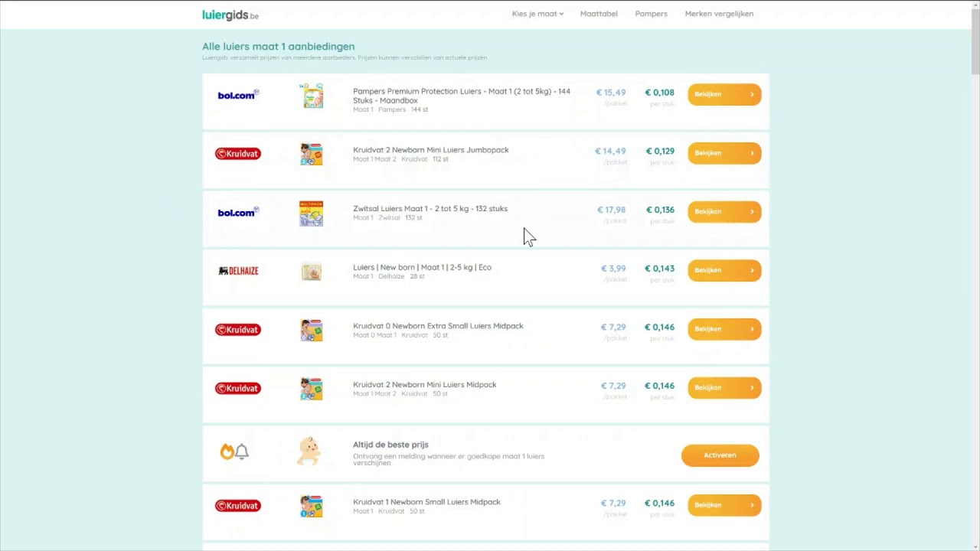
Task: Go to the Pampers menu page
Action: (x=651, y=14)
